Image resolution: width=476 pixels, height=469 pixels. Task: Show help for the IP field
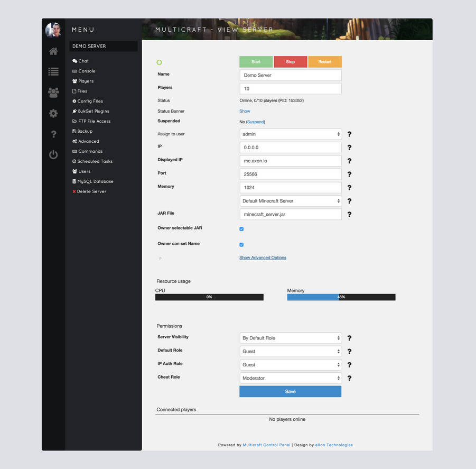coord(349,148)
